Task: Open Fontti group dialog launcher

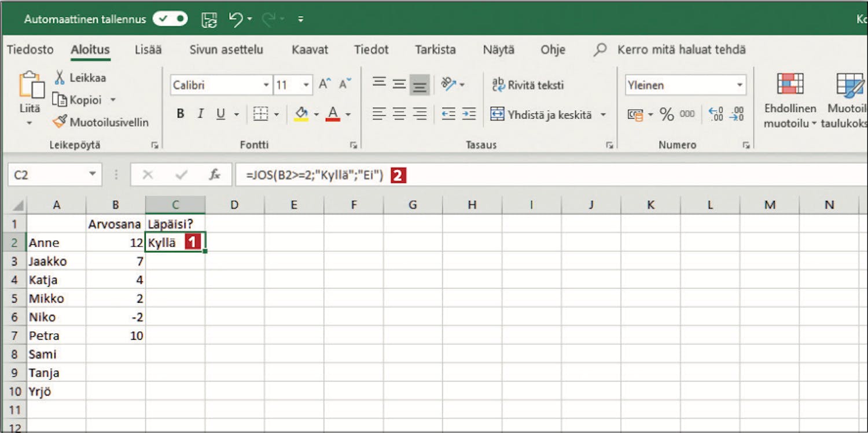Action: pos(352,146)
